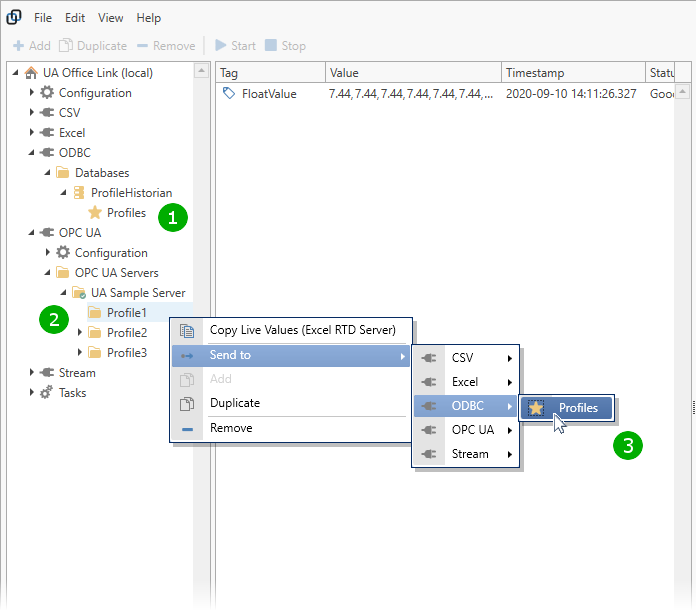Select OPC UA in the Send to submenu
Screen dimensions: 696x610
(465, 430)
